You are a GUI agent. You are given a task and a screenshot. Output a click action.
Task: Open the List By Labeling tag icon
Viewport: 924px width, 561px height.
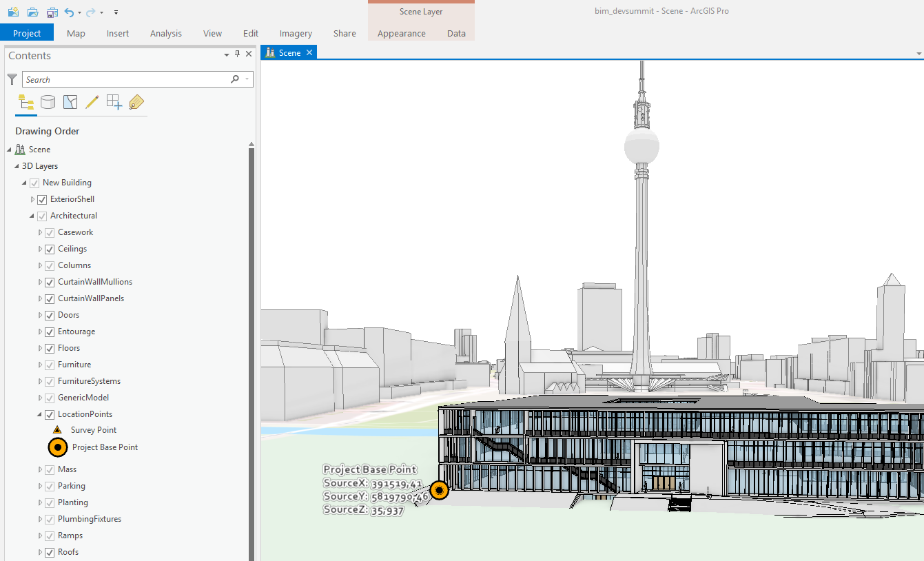(x=136, y=101)
